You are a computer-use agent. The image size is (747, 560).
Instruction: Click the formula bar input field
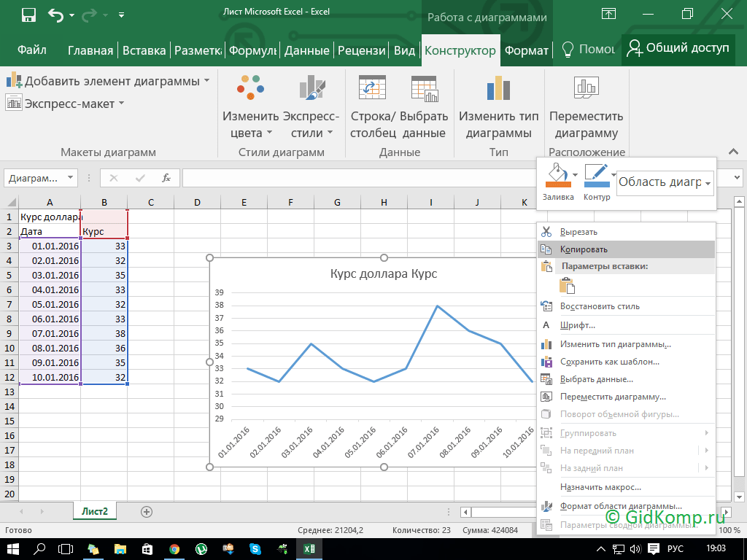[x=357, y=178]
